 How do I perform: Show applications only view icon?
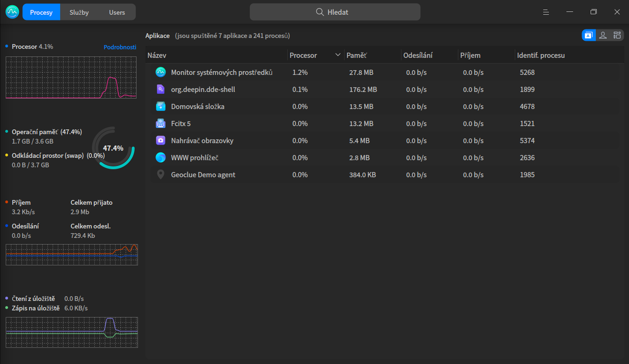click(589, 35)
